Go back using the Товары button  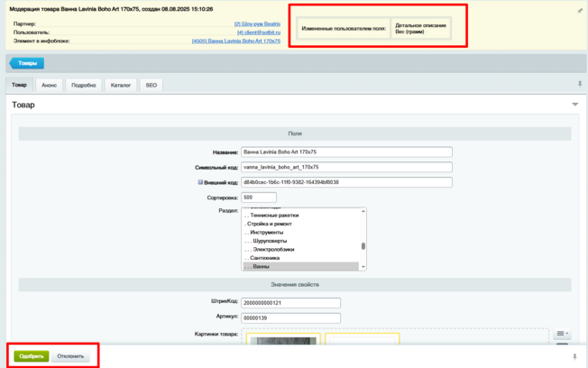tap(26, 63)
